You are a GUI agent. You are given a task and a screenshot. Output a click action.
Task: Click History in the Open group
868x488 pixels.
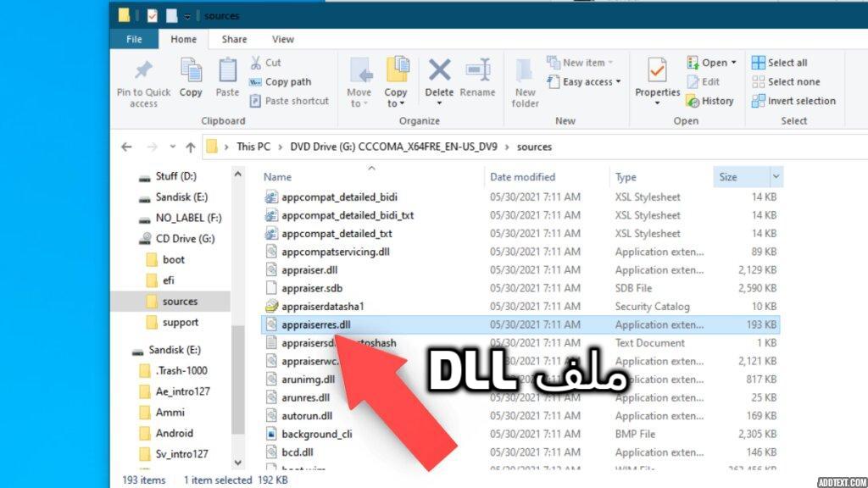(710, 101)
